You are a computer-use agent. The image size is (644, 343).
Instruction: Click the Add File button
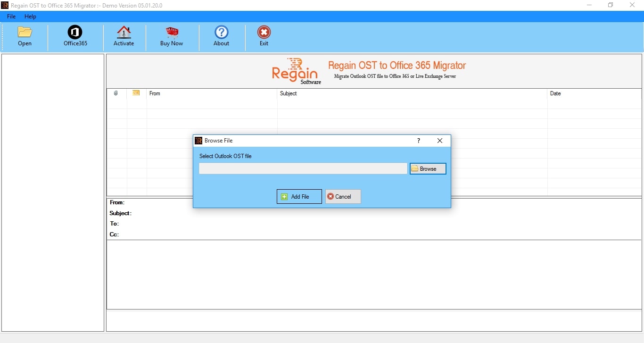click(x=299, y=196)
